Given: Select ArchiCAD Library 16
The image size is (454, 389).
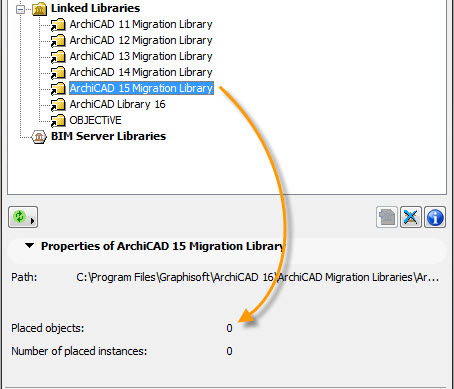Looking at the screenshot, I should [117, 104].
